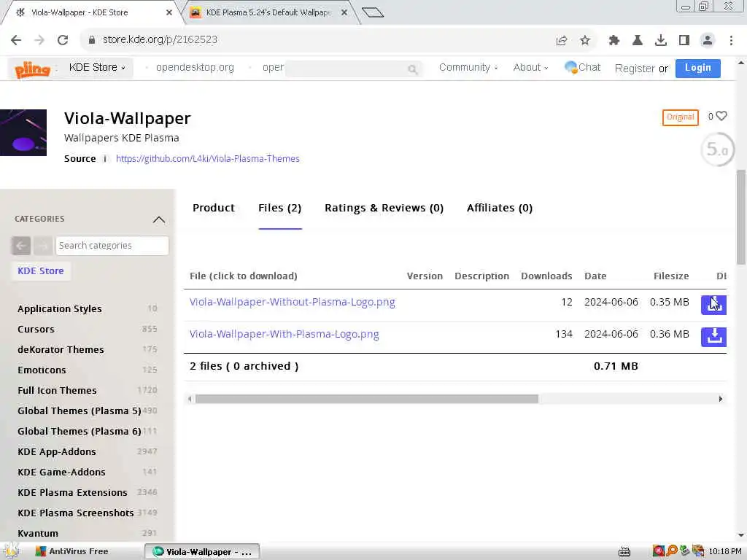Click the horizontal scrollbar in files table
Screen dimensions: 747x560
366,399
